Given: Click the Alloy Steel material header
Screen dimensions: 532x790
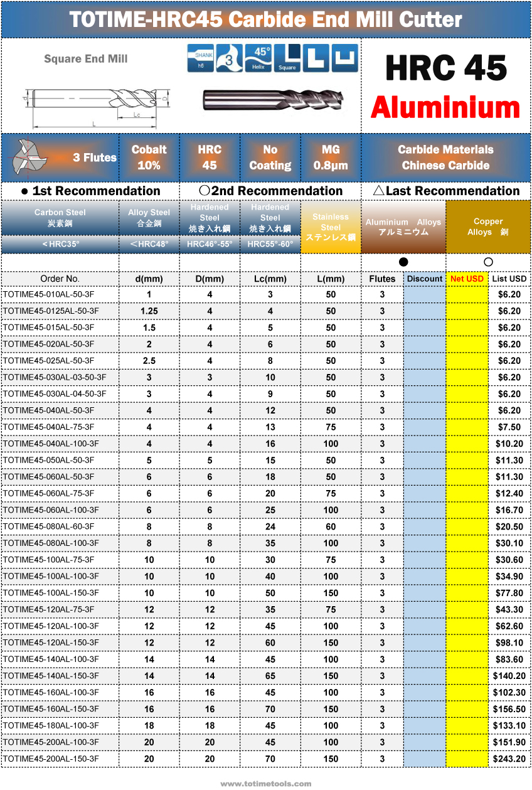Looking at the screenshot, I should [x=149, y=218].
